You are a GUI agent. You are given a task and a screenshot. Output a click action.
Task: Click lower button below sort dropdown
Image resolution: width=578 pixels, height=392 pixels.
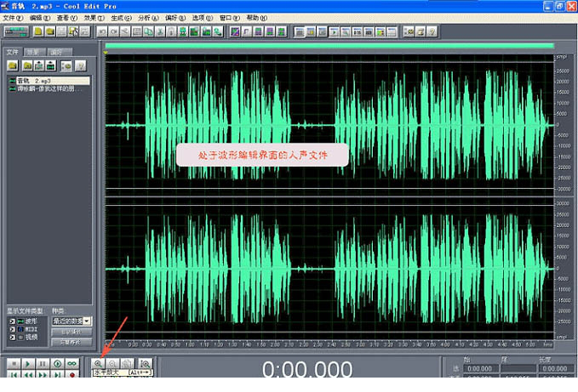(x=72, y=343)
